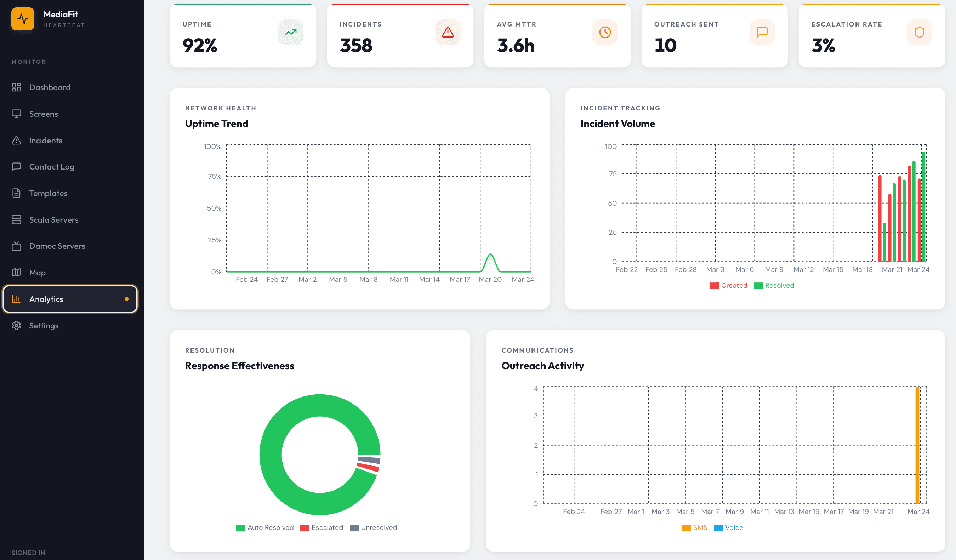Click the Incidents warning triangle icon
The width and height of the screenshot is (956, 560).
click(17, 140)
